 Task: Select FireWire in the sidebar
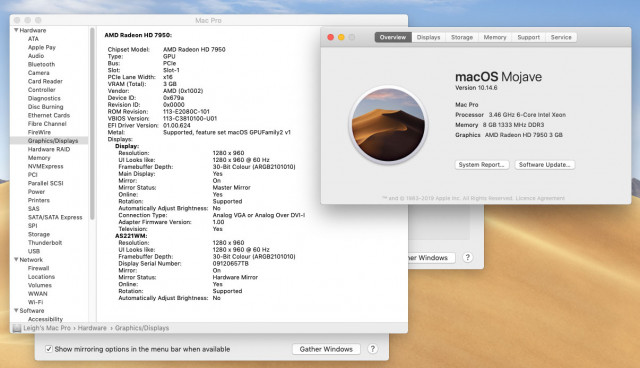pyautogui.click(x=39, y=132)
